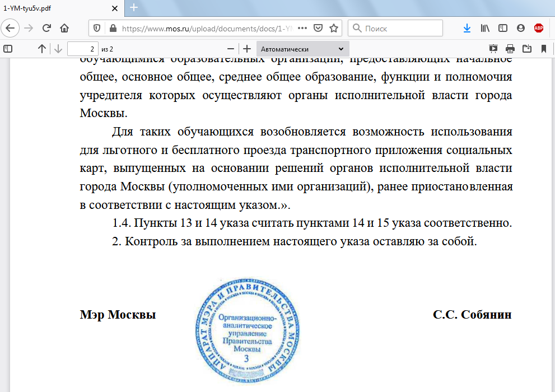Toggle the PDF viewer sidebar
The image size is (555, 392).
(8, 49)
